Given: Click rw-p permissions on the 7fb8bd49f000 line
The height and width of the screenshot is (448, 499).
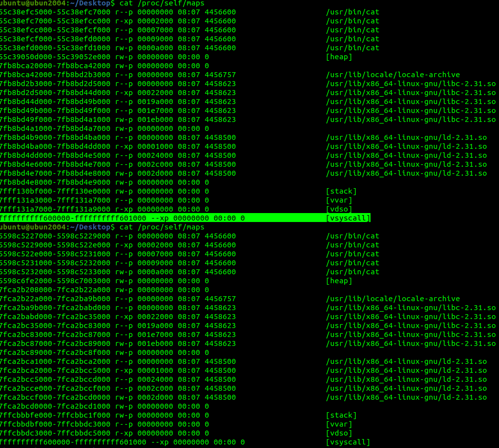Looking at the screenshot, I should (x=124, y=119).
